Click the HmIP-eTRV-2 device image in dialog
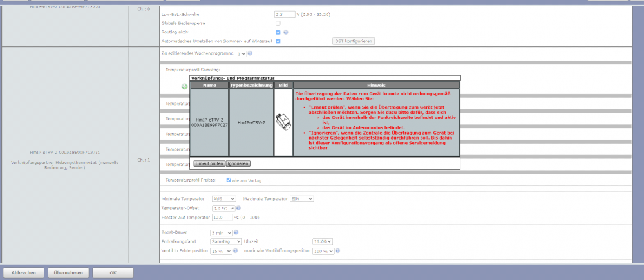 point(283,122)
